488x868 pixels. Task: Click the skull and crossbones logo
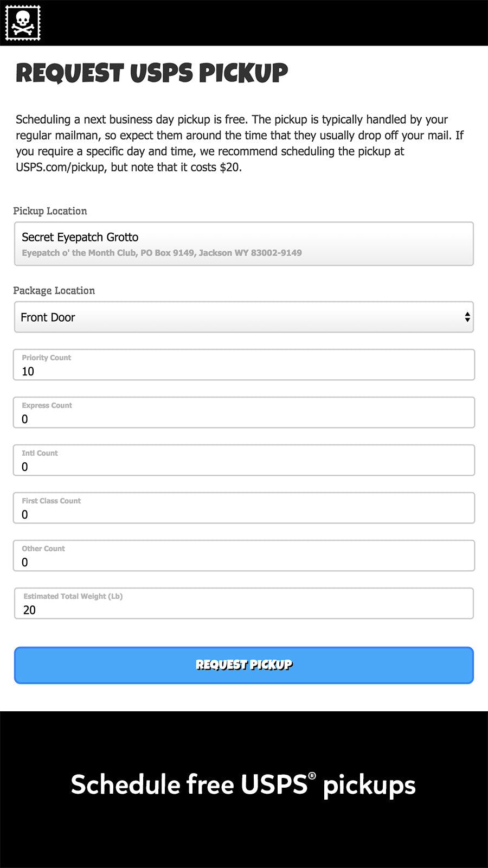coord(23,23)
